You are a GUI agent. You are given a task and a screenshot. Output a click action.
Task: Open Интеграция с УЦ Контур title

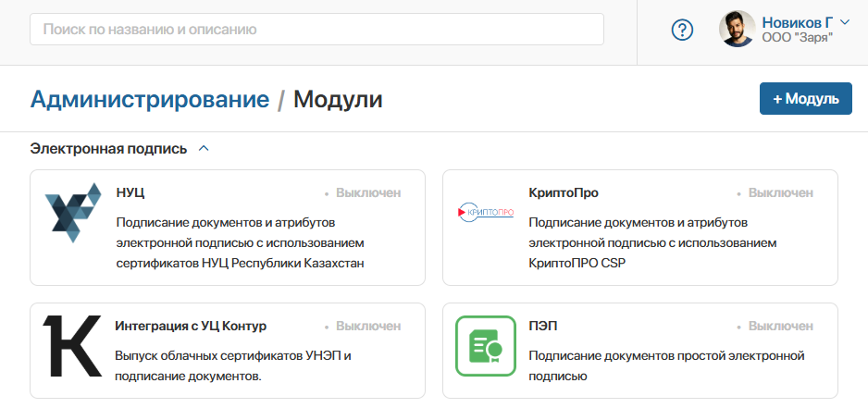coord(191,326)
